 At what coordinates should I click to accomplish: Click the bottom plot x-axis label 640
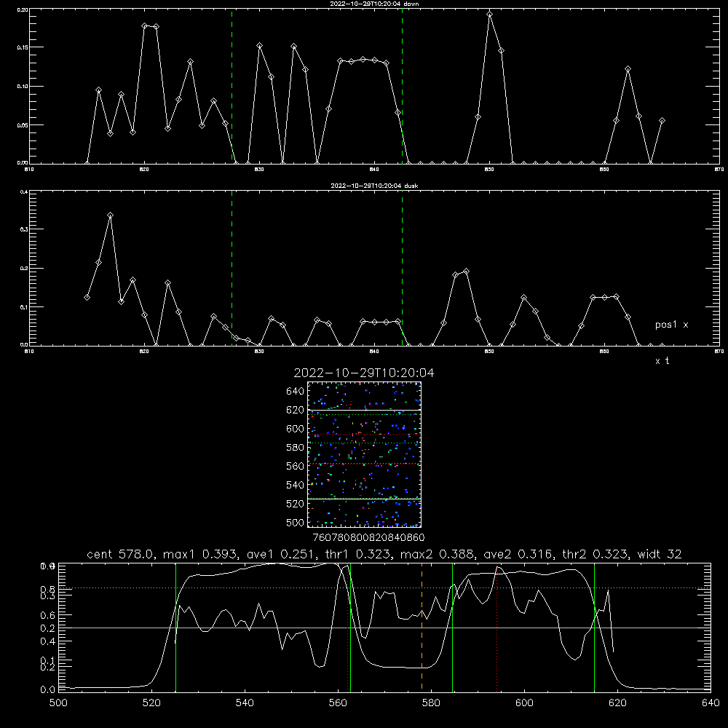711,703
